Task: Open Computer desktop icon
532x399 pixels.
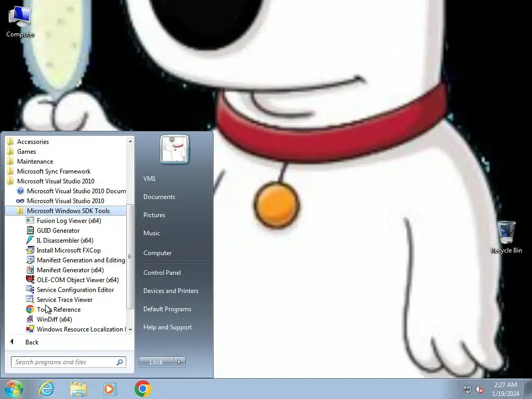Action: pyautogui.click(x=20, y=21)
